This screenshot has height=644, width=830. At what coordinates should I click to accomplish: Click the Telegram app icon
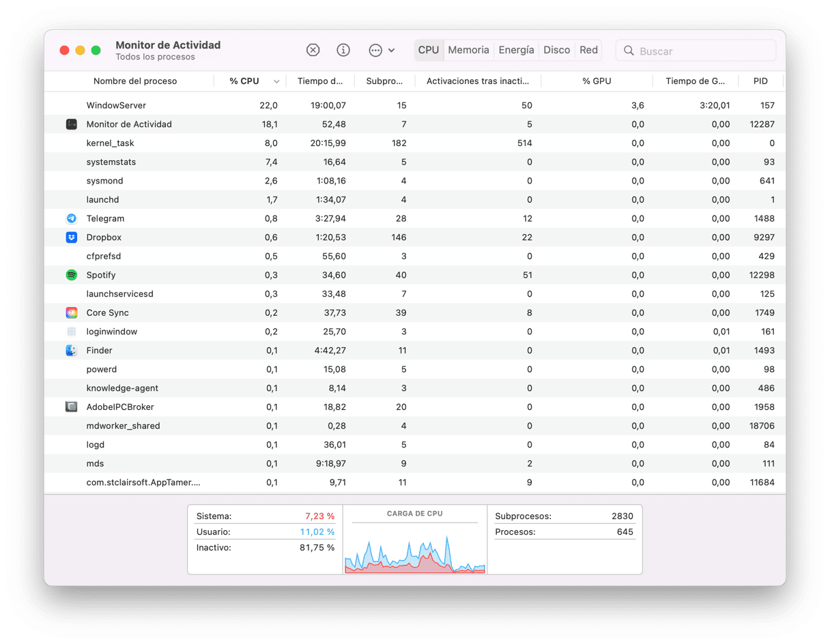[72, 218]
